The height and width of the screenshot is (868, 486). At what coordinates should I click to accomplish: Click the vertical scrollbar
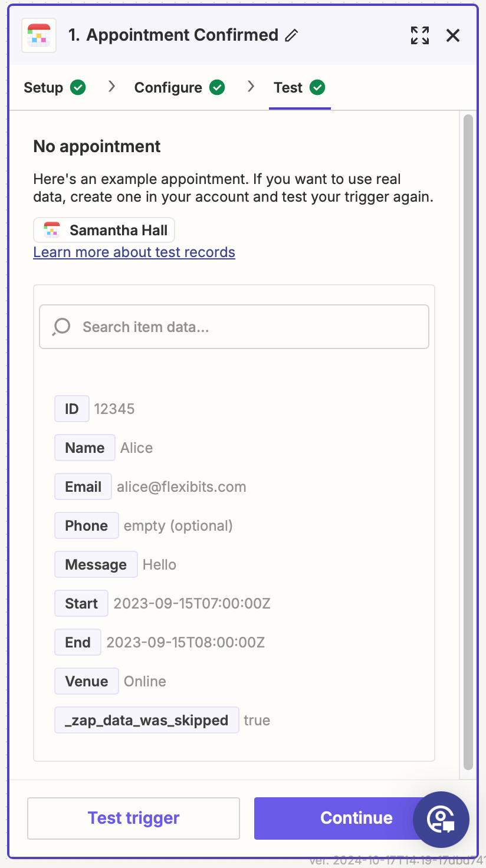click(x=468, y=442)
